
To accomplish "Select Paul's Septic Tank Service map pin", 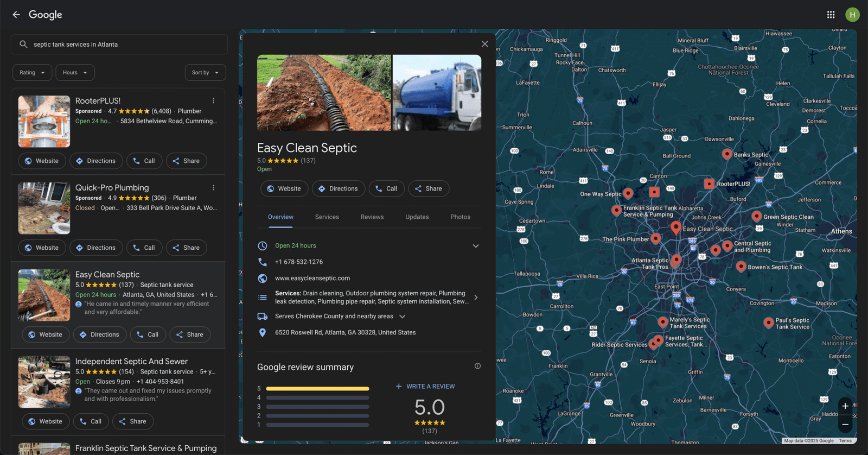I will (x=768, y=323).
